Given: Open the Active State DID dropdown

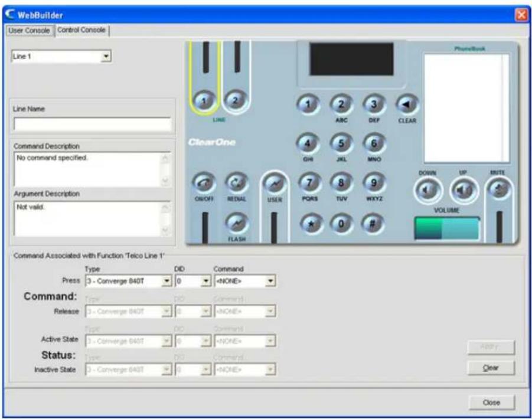Looking at the screenshot, I should coord(205,341).
